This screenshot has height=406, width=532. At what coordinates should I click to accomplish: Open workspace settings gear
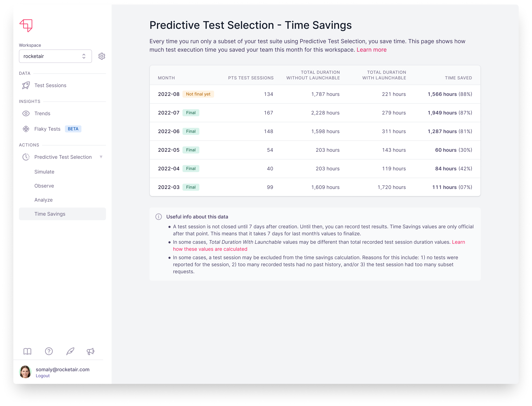click(102, 56)
